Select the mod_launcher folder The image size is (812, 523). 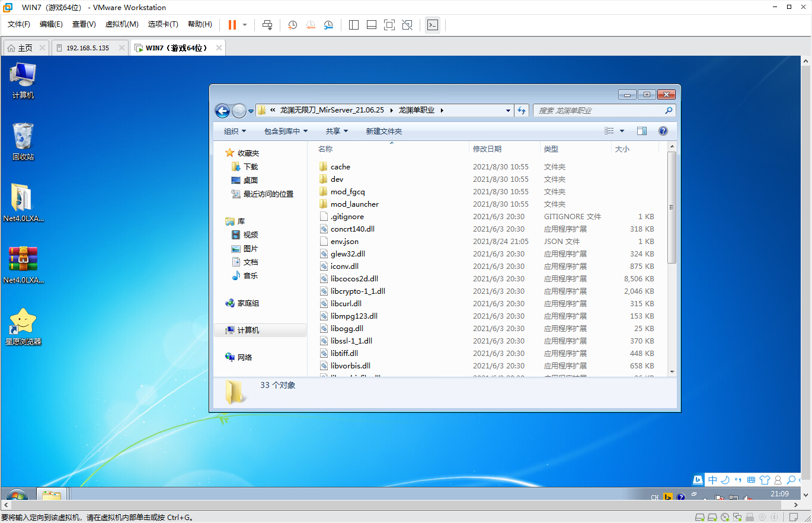(x=354, y=204)
